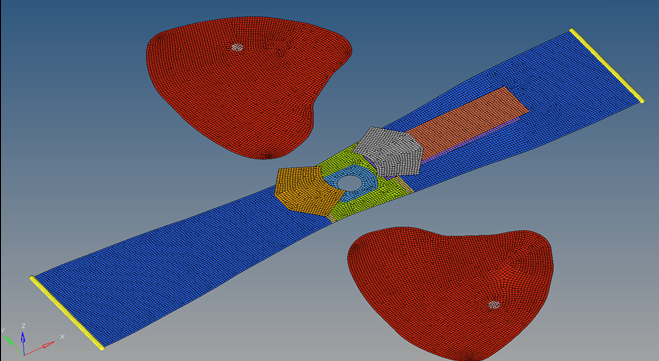659x361 pixels.
Task: Pick the gray hexagonal mesh component
Action: point(389,151)
